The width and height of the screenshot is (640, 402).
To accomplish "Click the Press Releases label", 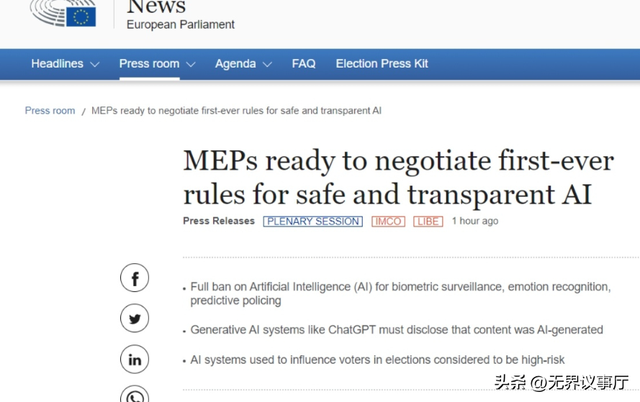I will coord(219,221).
